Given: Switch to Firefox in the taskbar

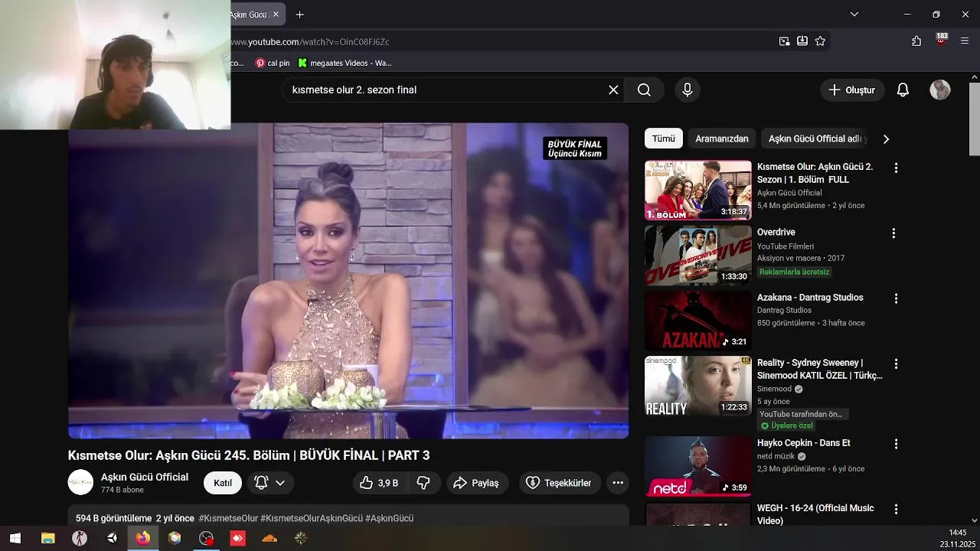Looking at the screenshot, I should (x=143, y=538).
